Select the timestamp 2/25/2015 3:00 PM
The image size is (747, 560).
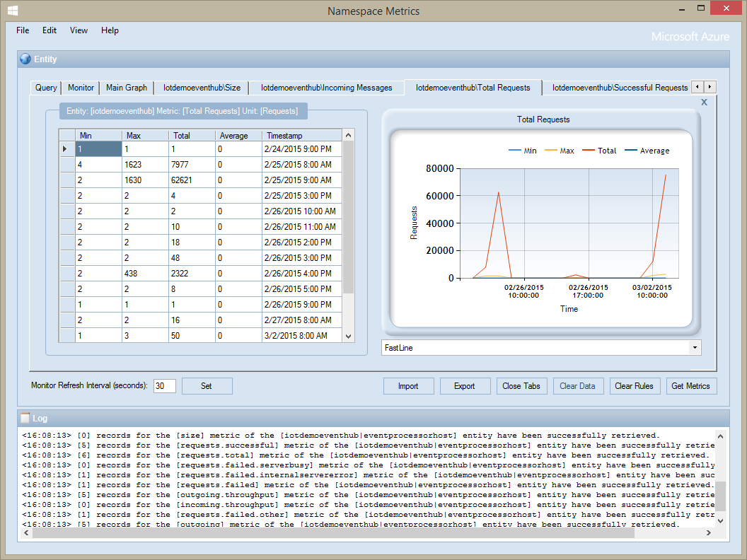pos(302,196)
